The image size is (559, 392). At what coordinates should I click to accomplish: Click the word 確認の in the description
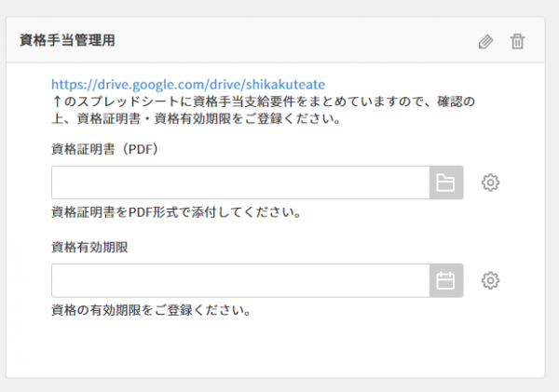(x=457, y=101)
